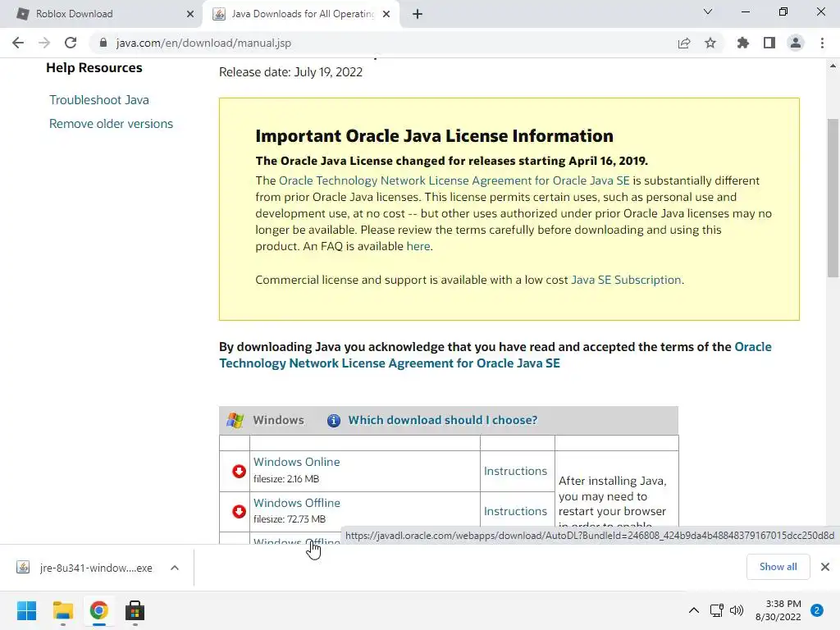Open the Oracle Technology Network License Agreement link in the yellow box

454,180
